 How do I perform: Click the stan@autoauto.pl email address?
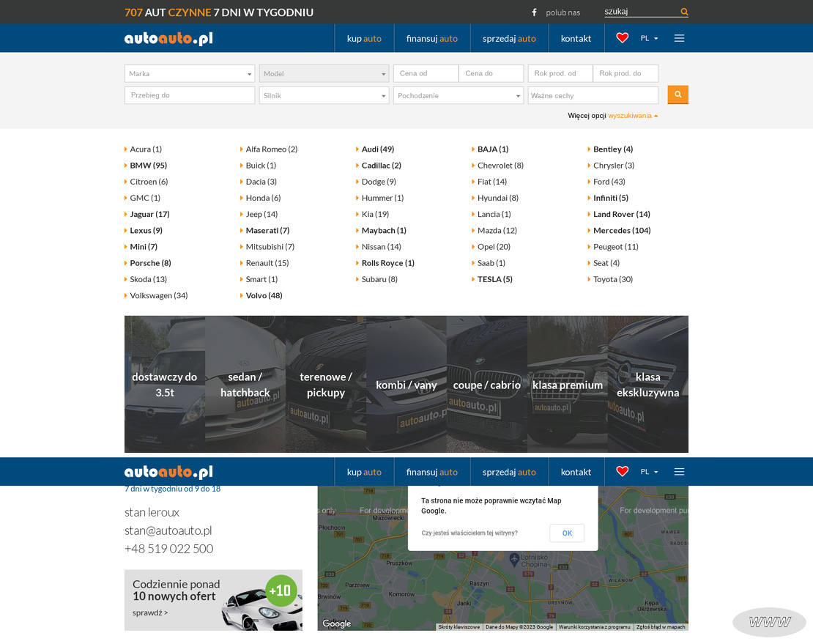[168, 530]
